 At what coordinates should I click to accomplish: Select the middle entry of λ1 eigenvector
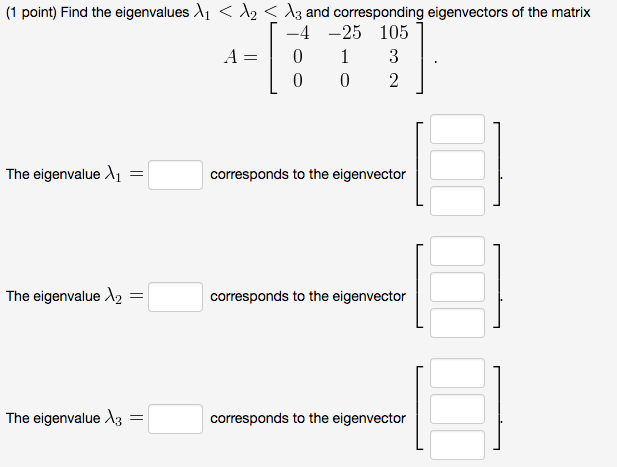(x=457, y=165)
